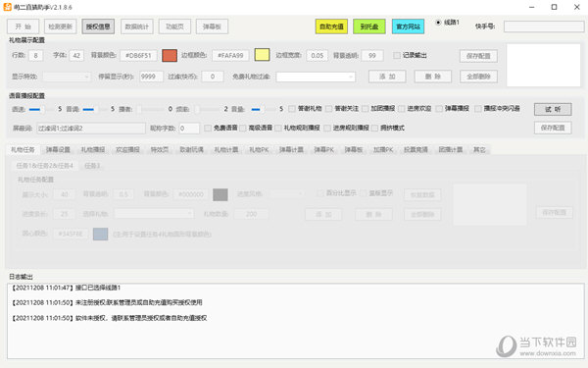Switch to the 礼物任务 tab
The width and height of the screenshot is (588, 368).
click(23, 150)
